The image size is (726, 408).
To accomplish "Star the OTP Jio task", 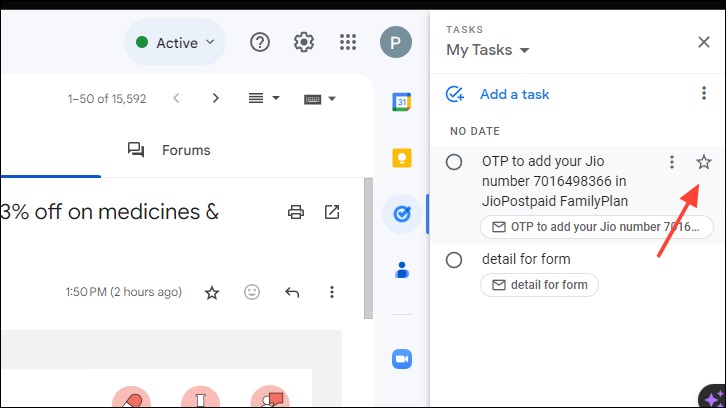I will (704, 162).
